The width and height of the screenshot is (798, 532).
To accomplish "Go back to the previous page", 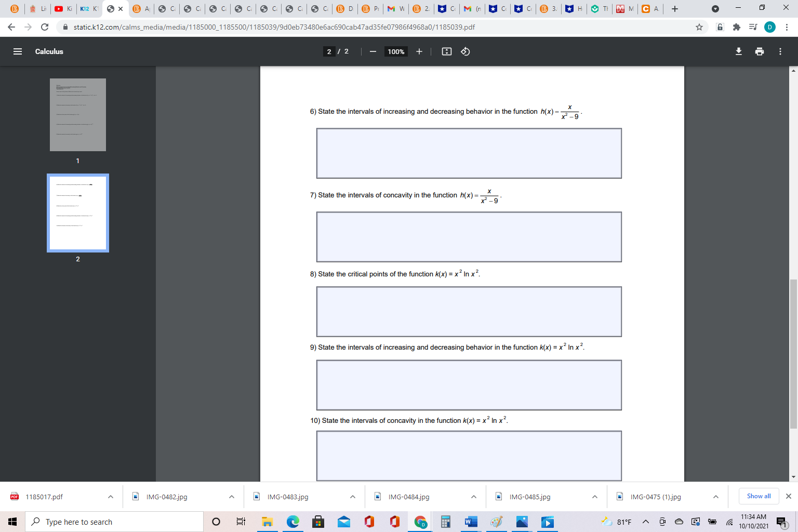I will (x=11, y=27).
